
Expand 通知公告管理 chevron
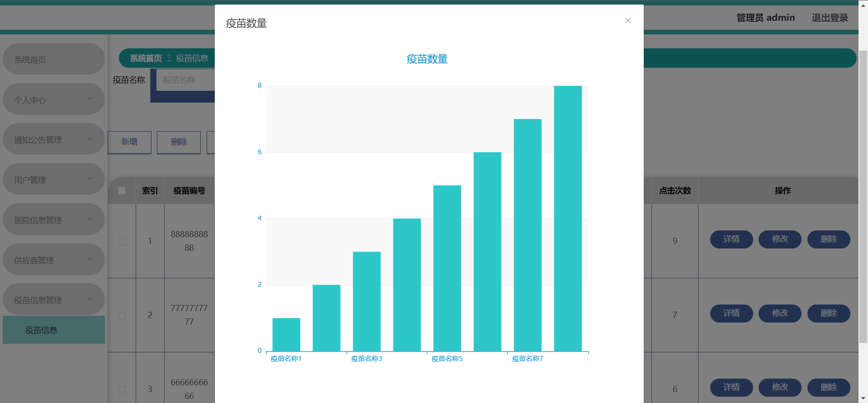(90, 139)
